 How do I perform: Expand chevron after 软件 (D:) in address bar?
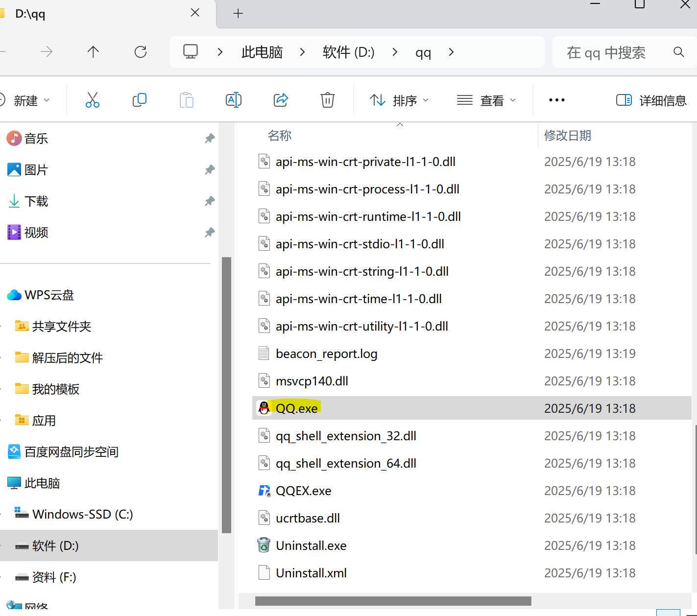pos(395,52)
